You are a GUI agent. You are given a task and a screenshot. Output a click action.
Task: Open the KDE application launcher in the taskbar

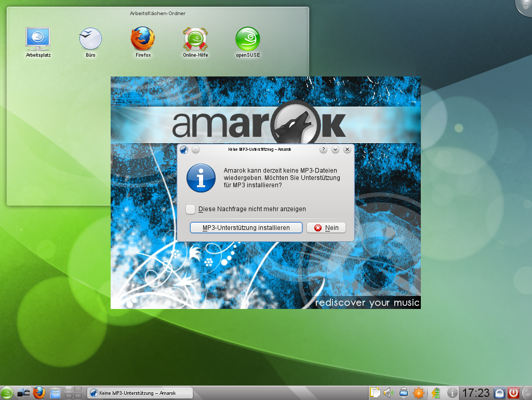(x=8, y=392)
